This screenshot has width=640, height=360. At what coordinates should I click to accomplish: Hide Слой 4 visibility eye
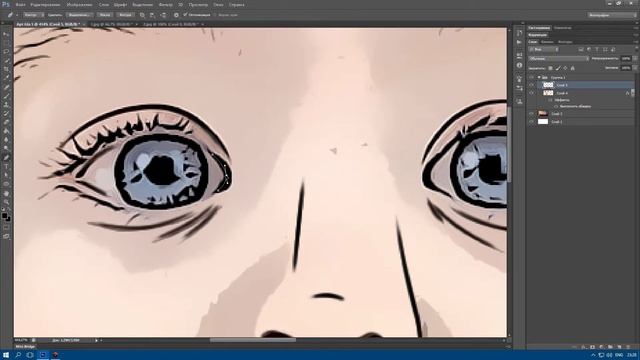[x=531, y=93]
